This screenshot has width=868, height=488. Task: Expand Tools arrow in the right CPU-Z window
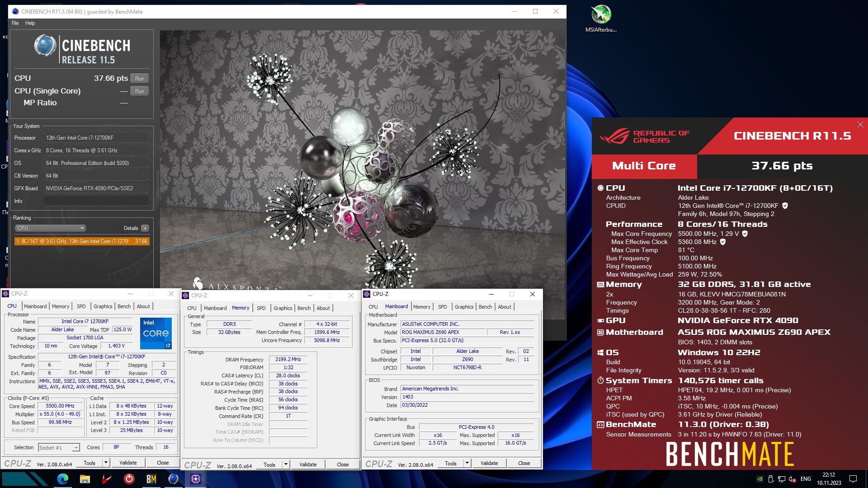467,463
